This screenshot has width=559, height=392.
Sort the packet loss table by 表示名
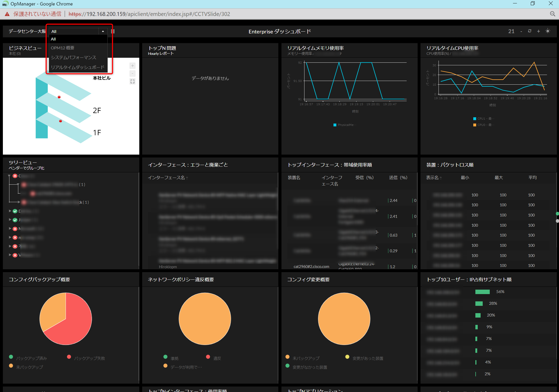coord(433,178)
